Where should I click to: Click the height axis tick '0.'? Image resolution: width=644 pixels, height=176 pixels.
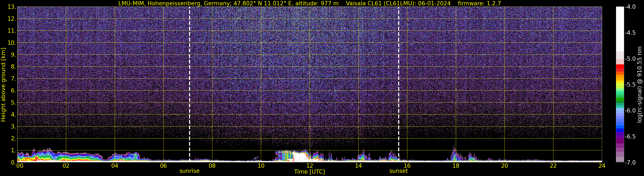pos(13,163)
